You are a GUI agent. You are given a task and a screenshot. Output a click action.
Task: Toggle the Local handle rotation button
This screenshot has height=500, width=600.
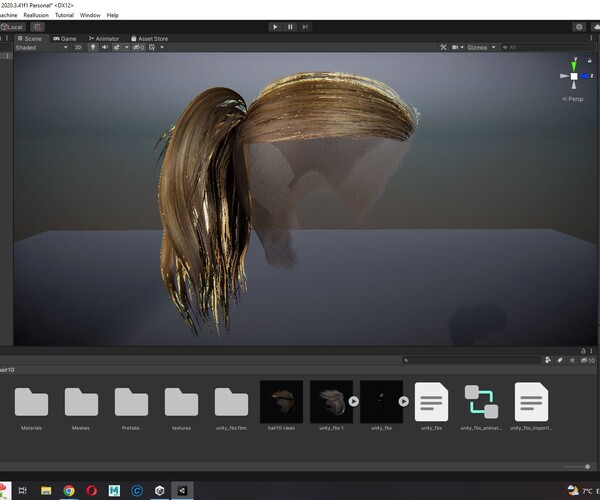coord(12,27)
